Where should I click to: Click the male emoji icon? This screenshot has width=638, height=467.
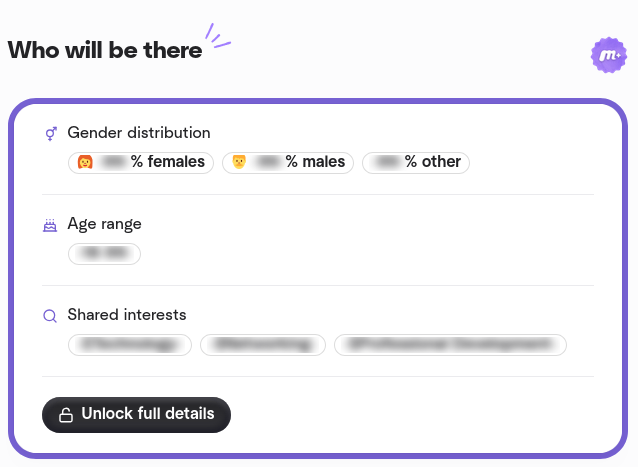click(x=239, y=162)
